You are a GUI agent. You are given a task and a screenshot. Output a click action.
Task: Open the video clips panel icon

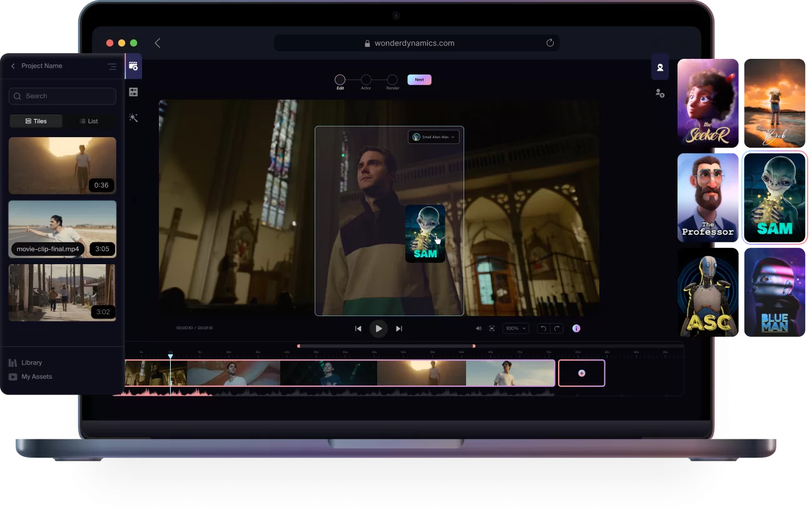tap(133, 66)
